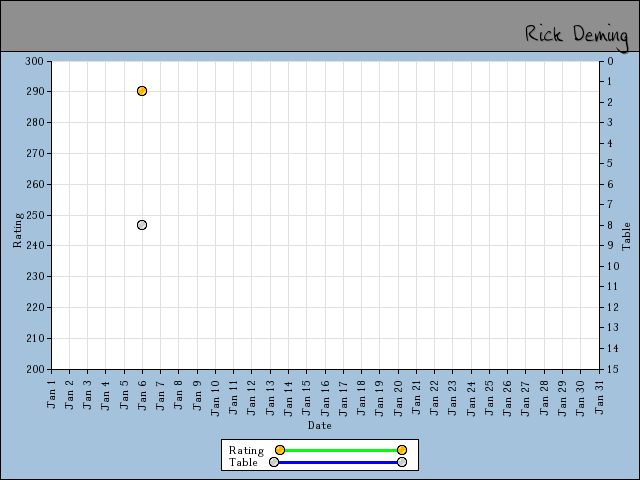Click the Table right axis title
Image resolution: width=640 pixels, height=480 pixels.
click(626, 236)
